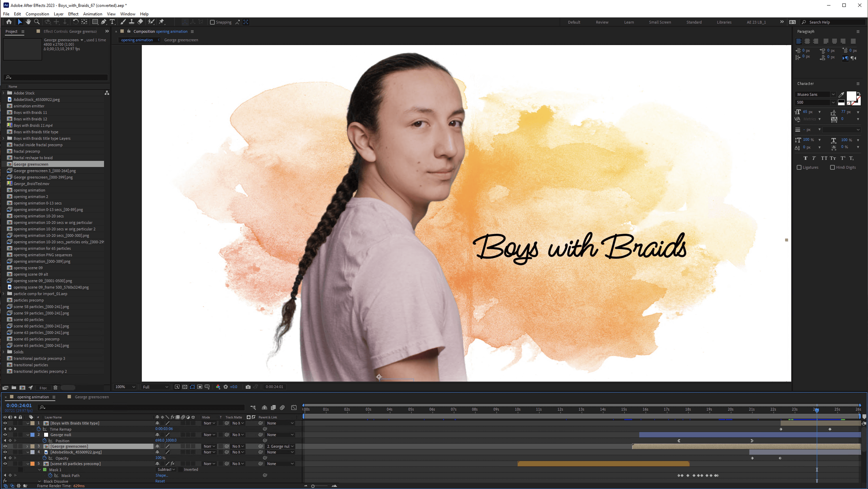The image size is (868, 489).
Task: Expand the George greenscreen layer properties
Action: [x=27, y=446]
